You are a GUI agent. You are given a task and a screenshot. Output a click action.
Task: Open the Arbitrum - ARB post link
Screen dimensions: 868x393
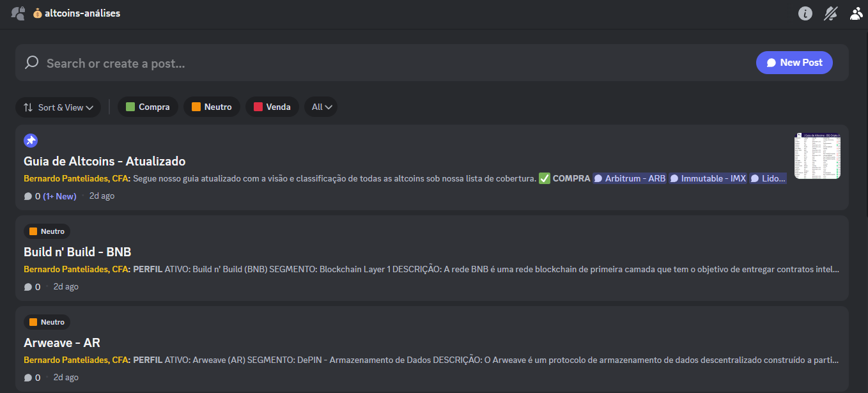click(630, 179)
